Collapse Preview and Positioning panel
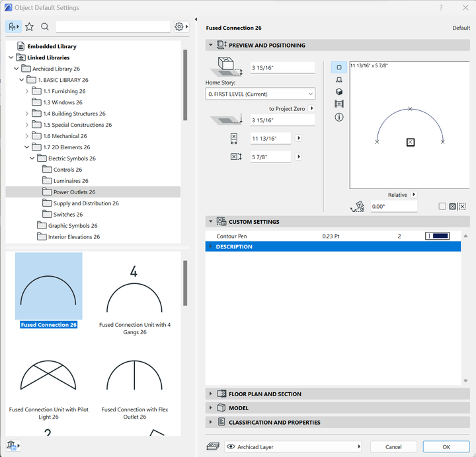Viewport: 476px width, 457px height. (210, 45)
